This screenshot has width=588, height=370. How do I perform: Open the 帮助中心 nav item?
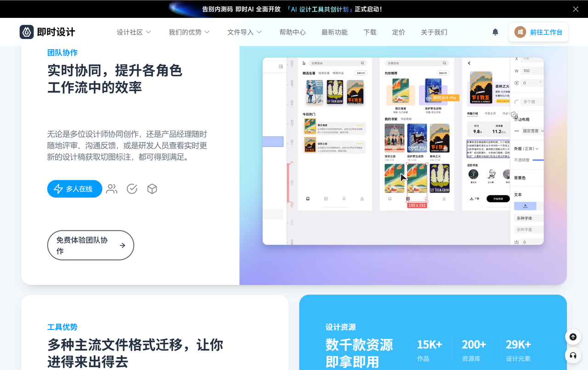coord(293,32)
